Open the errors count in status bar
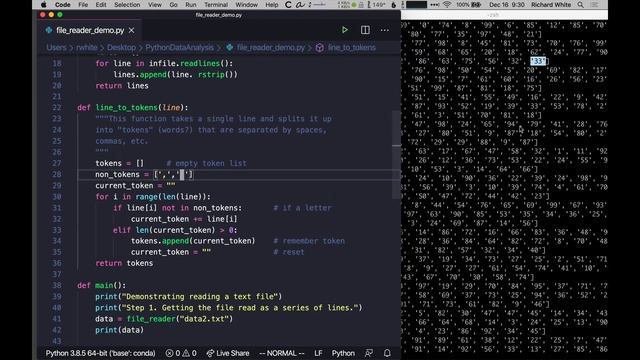Screen dimensions: 640x360 [x=173, y=353]
